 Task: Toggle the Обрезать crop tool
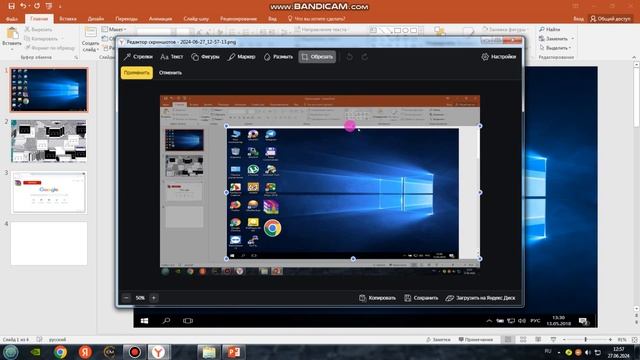pyautogui.click(x=317, y=57)
